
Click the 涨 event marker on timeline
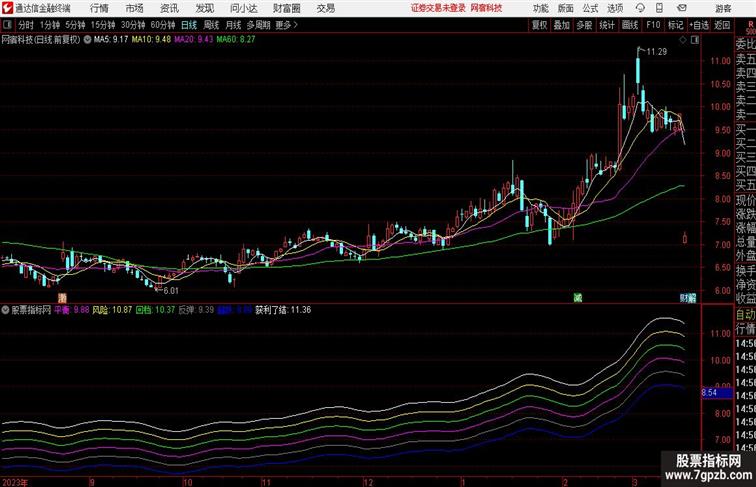pos(62,298)
